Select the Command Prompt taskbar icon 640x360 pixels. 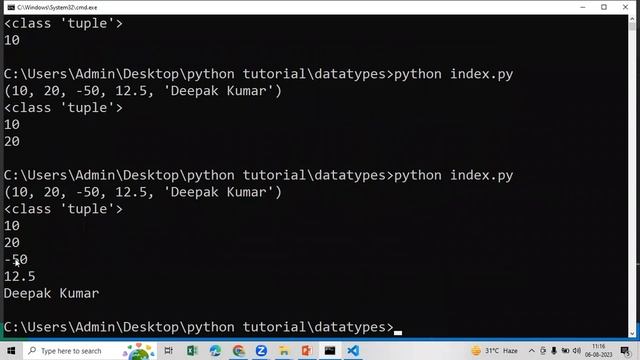point(330,351)
